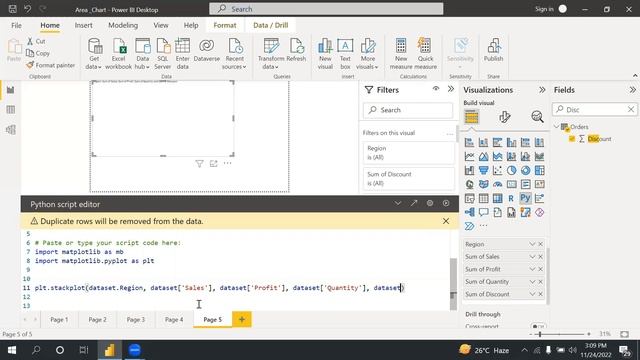Open visual's focus mode

pyautogui.click(x=213, y=164)
